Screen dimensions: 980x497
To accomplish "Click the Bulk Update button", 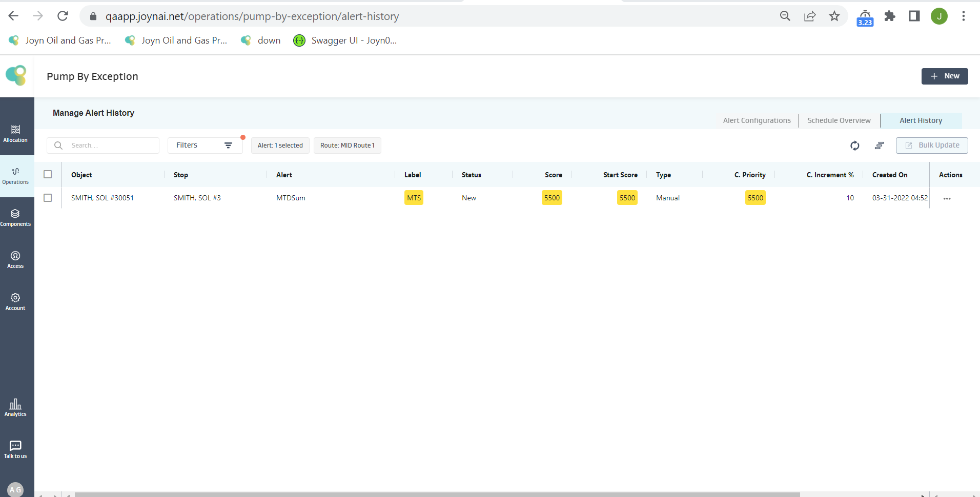I will pyautogui.click(x=931, y=146).
